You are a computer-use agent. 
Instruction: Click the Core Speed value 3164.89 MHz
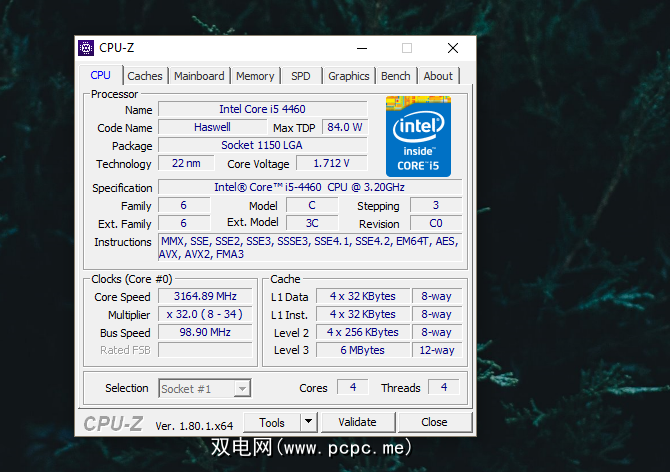pyautogui.click(x=205, y=296)
